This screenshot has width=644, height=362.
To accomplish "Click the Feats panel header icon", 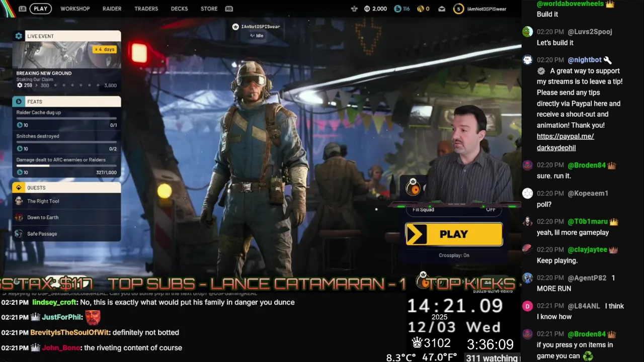I will (19, 102).
